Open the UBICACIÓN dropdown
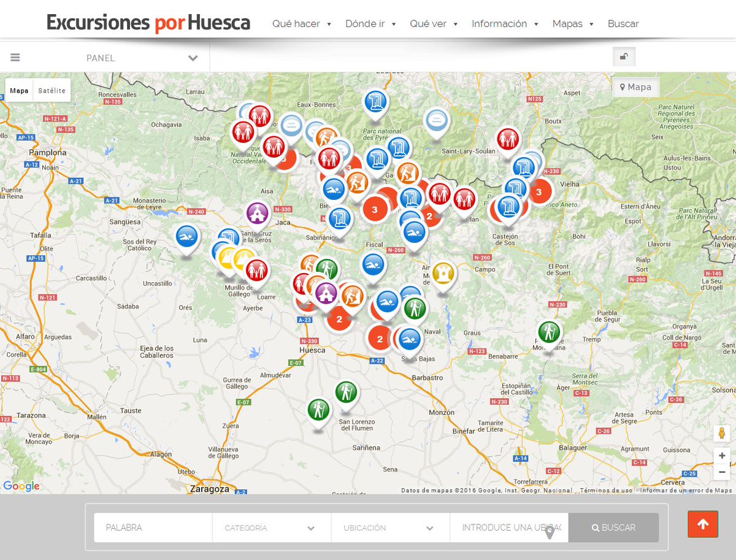Viewport: 736px width, 560px height. pos(390,527)
